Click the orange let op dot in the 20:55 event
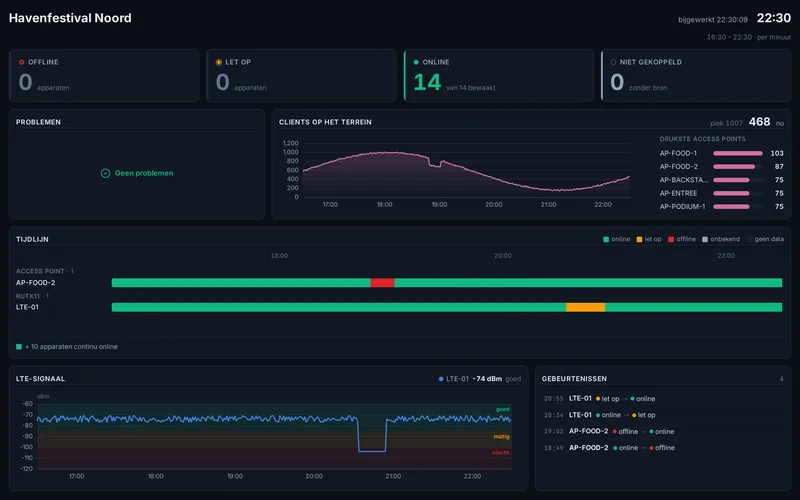The width and height of the screenshot is (800, 500). point(598,399)
